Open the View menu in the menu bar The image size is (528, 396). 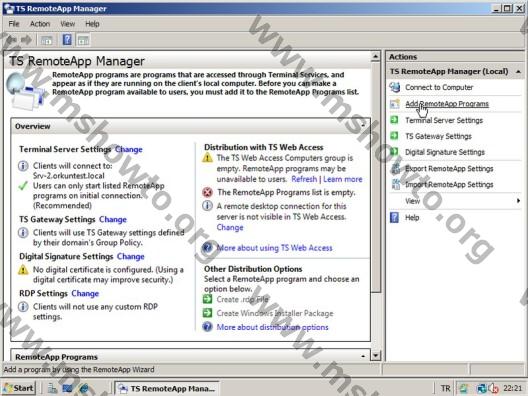67,24
